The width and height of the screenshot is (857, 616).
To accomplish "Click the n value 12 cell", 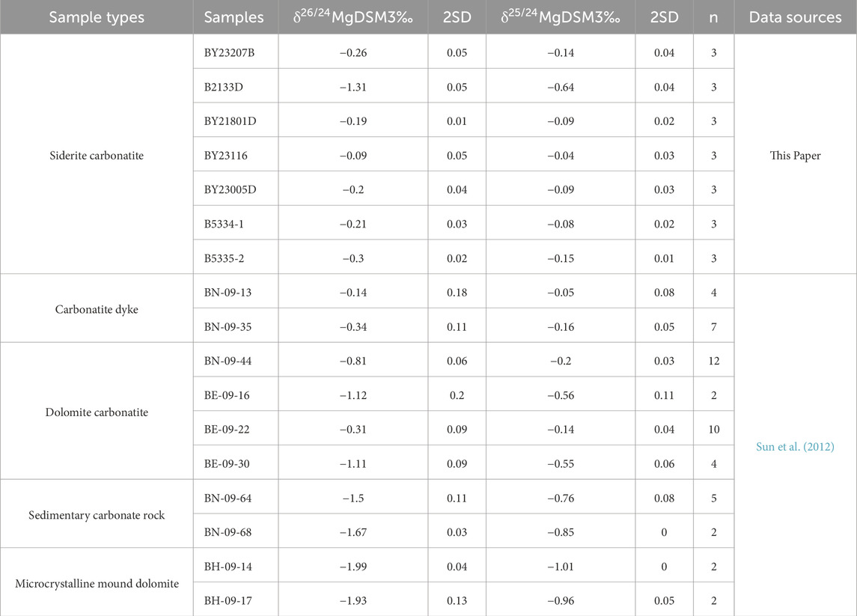I will [x=713, y=361].
